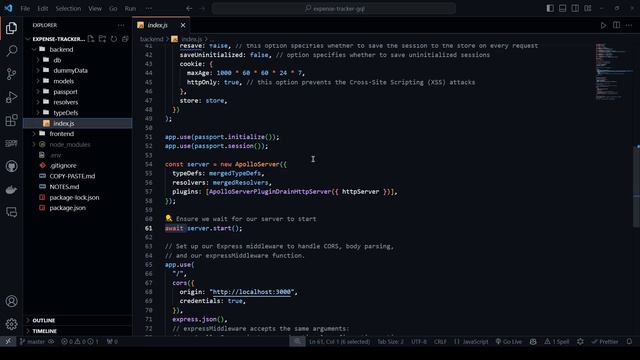The height and width of the screenshot is (360, 640).
Task: Customize layout icon in title bar
Action: [x=588, y=8]
